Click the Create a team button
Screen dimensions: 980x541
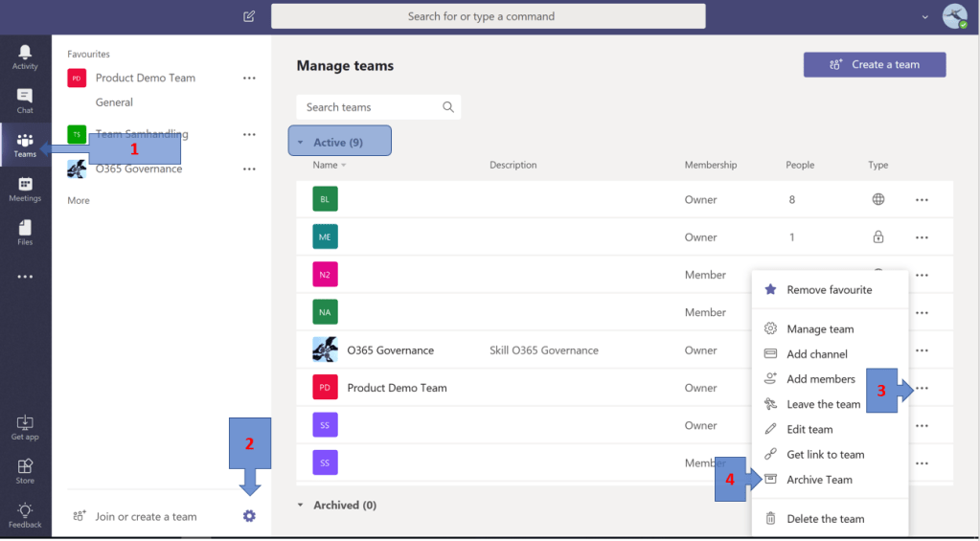tap(875, 64)
